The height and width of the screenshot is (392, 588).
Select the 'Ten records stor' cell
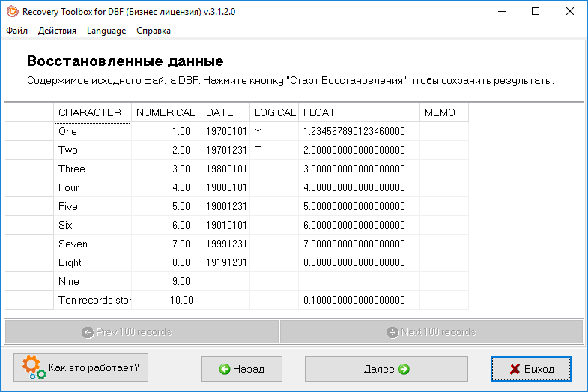pos(93,300)
